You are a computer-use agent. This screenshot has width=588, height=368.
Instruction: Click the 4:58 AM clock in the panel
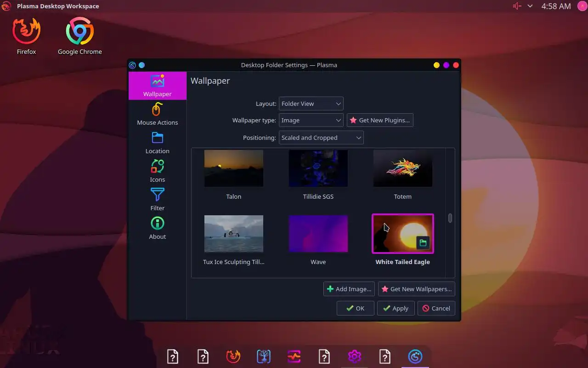556,6
